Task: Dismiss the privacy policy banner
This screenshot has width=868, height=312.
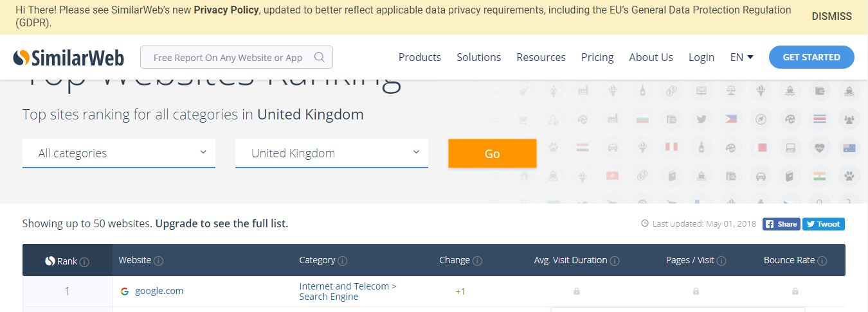Action: tap(831, 17)
